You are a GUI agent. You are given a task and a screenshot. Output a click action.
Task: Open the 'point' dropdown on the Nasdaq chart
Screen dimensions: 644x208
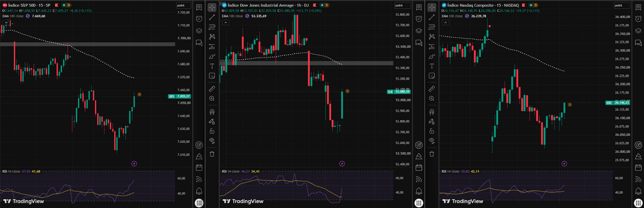point(622,5)
